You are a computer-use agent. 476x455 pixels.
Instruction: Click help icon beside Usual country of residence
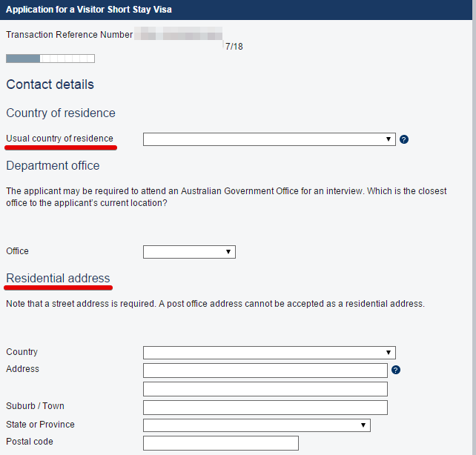tap(404, 139)
